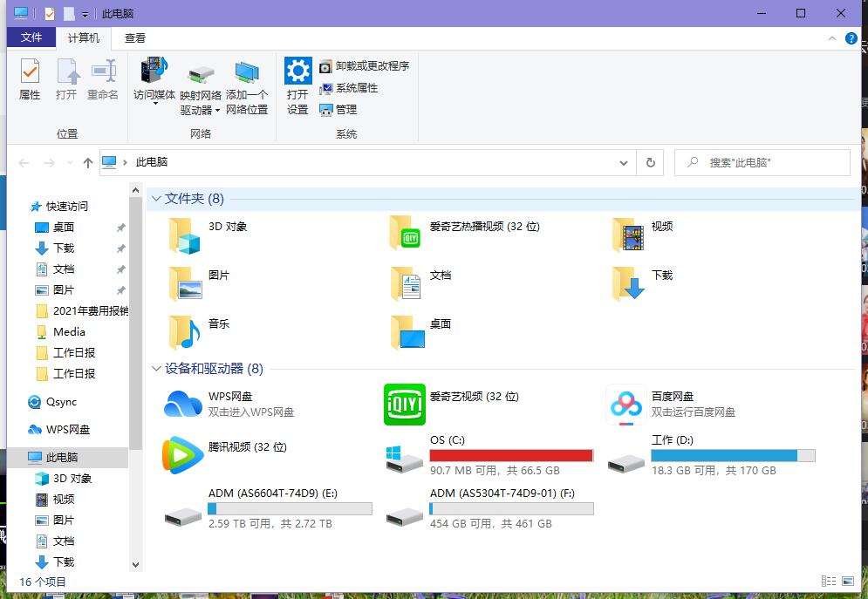
Task: Switch to the 计算机 ribbon tab
Action: click(84, 37)
